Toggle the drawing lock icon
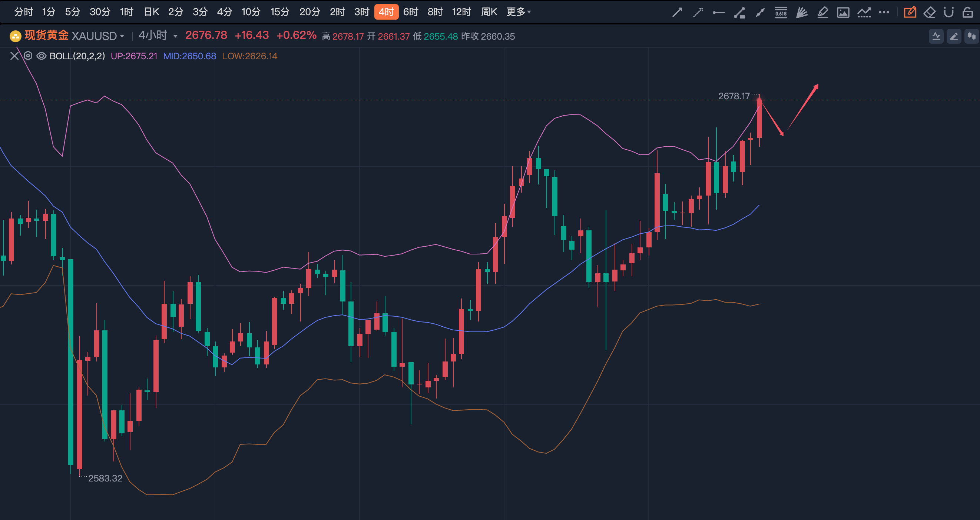980x520 pixels. click(x=967, y=13)
